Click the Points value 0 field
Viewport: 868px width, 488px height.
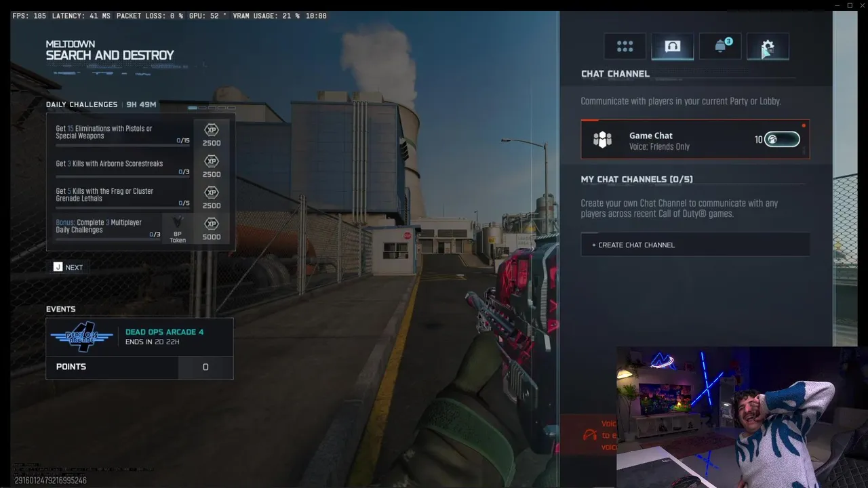pos(205,367)
